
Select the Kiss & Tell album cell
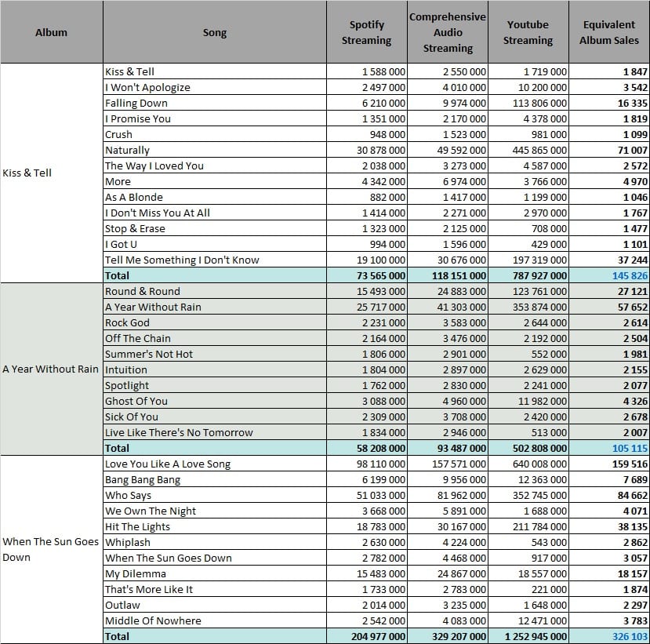[x=52, y=173]
